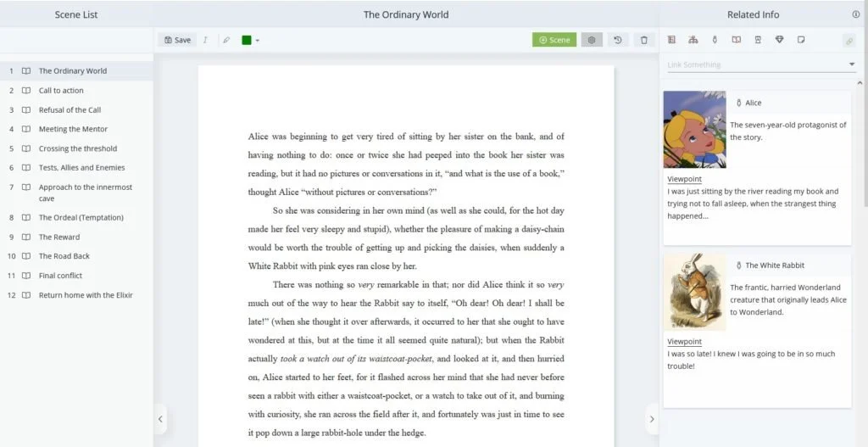The height and width of the screenshot is (447, 868).
Task: Click book icon beside Call to action
Action: (x=26, y=90)
